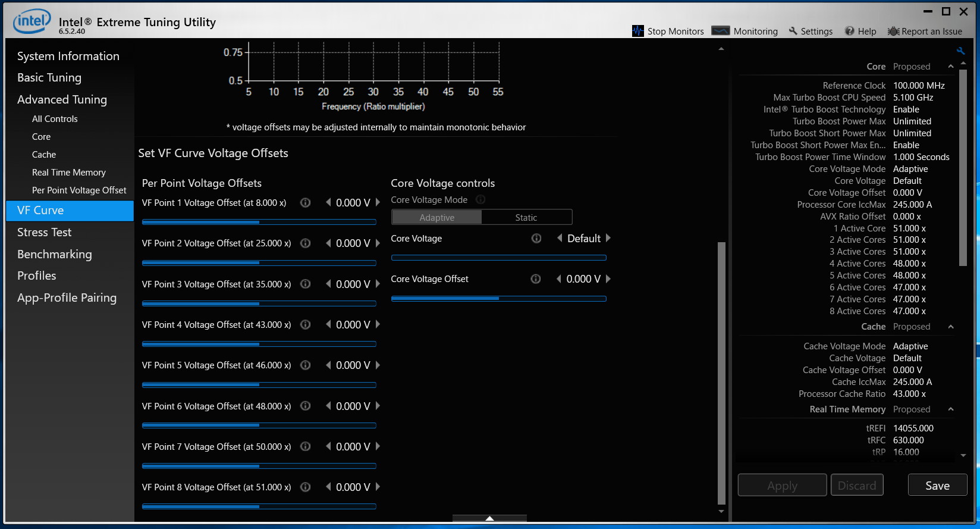Click the Settings wrench icon in header
Viewport: 980px width, 529px height.
tap(793, 31)
